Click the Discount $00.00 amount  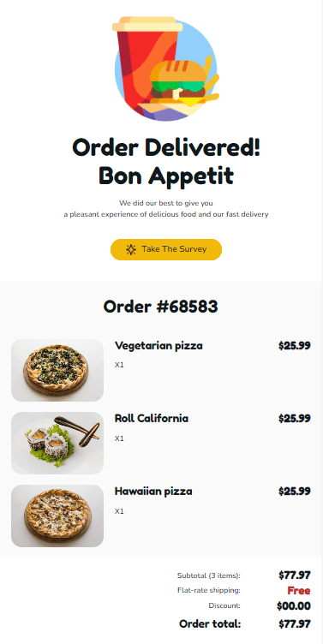[293, 605]
